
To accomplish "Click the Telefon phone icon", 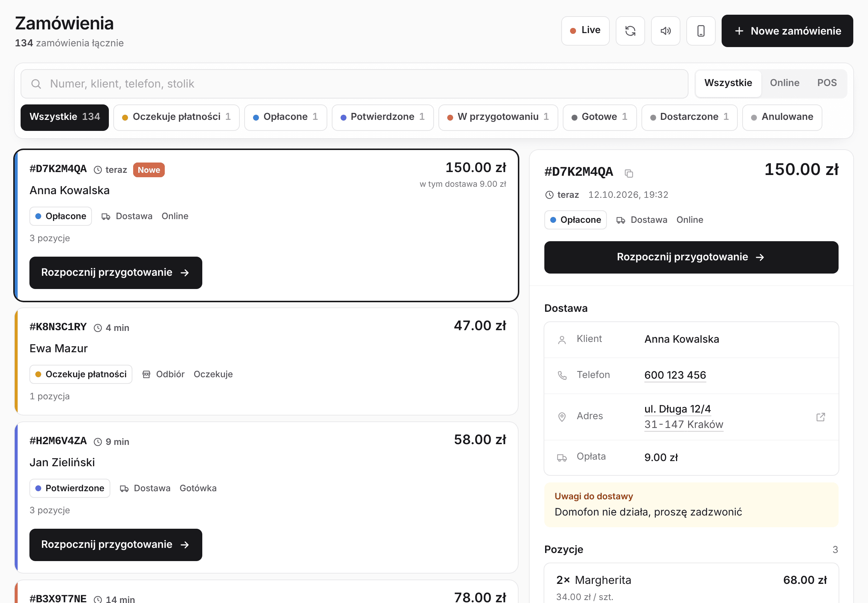I will click(562, 375).
